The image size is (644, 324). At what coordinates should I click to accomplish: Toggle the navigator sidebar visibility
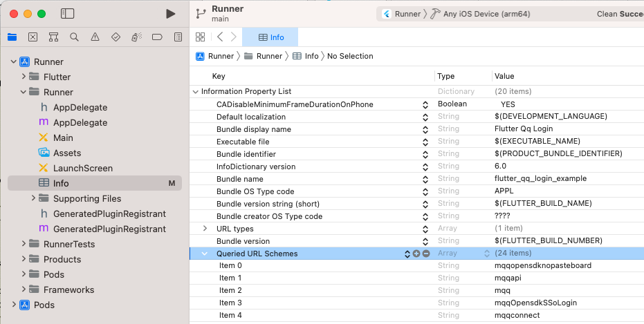click(67, 14)
